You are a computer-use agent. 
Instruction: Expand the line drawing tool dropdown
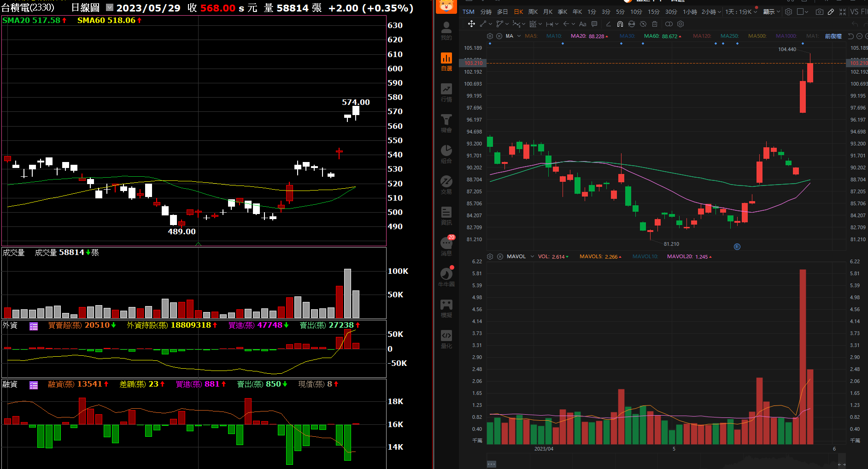[x=490, y=24]
